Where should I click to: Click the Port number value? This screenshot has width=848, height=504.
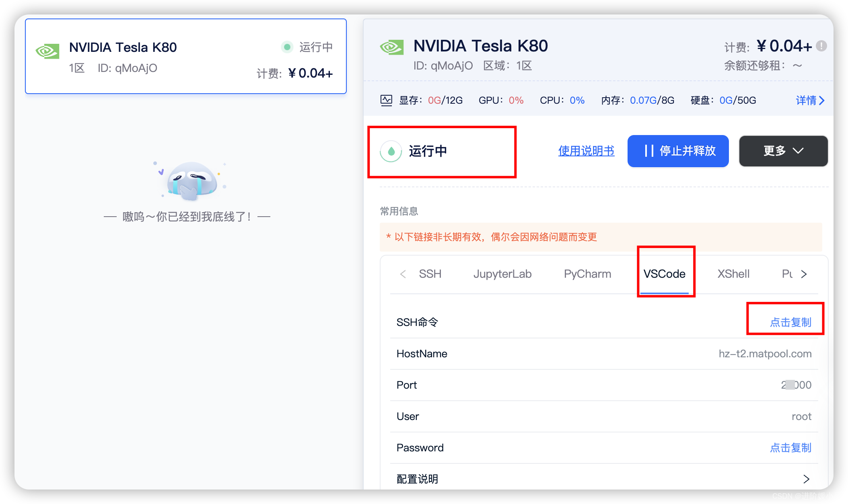pyautogui.click(x=796, y=385)
